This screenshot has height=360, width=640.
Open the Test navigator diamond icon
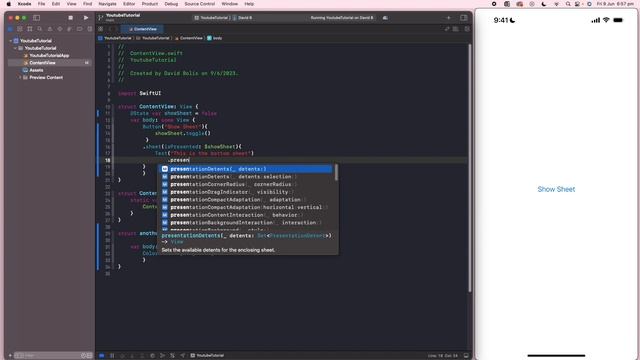pos(60,29)
